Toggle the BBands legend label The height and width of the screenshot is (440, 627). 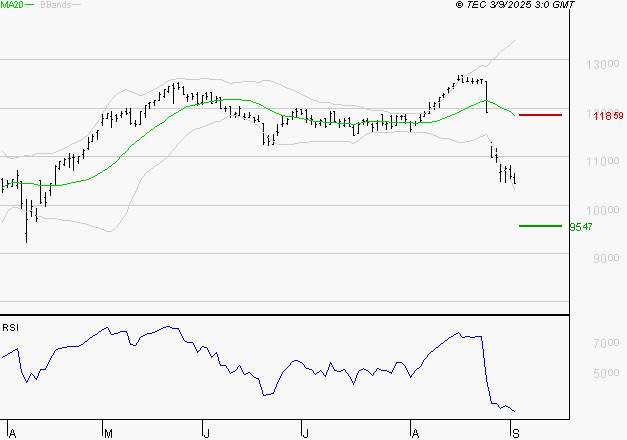coord(56,5)
